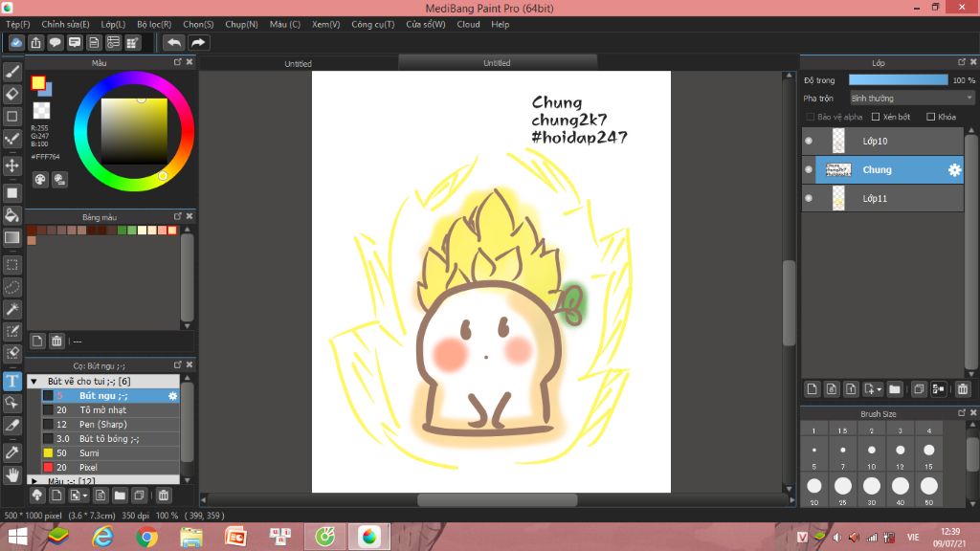The width and height of the screenshot is (980, 551).
Task: Delete layer using trash icon in layer panel
Action: point(963,389)
